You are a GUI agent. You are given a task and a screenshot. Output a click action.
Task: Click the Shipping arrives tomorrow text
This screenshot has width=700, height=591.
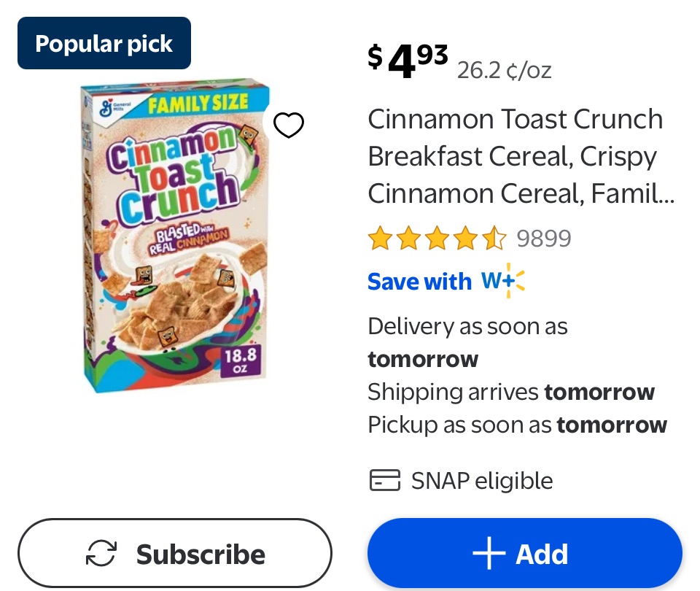tap(510, 392)
